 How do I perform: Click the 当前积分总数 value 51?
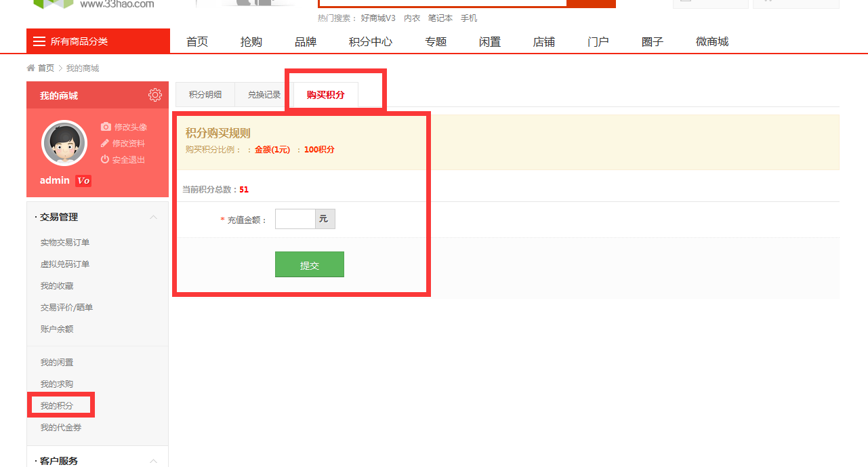(244, 189)
